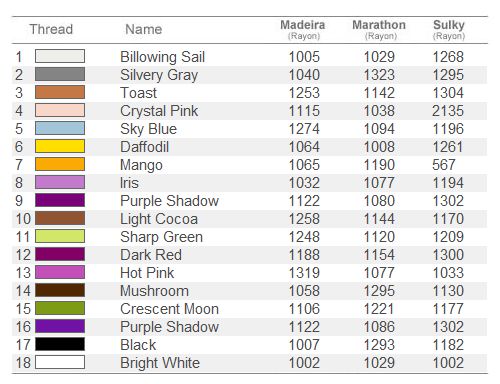Screen dimensions: 500x384
Task: Click the Billowing Sail color swatch
Action: (60, 56)
